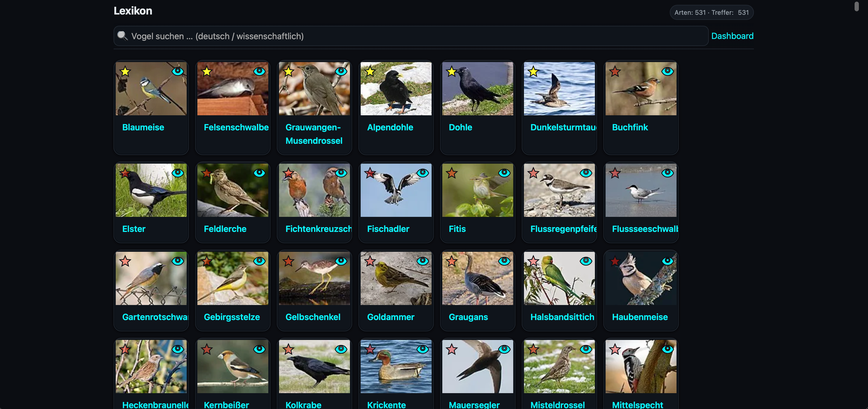Click the yellow star on Alpendohle card
Image resolution: width=868 pixels, height=409 pixels.
pyautogui.click(x=370, y=71)
